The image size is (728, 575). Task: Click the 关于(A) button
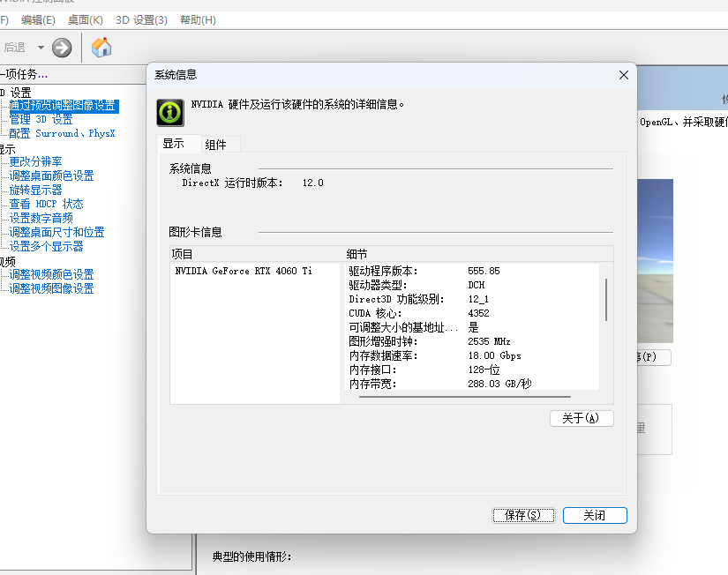point(582,418)
